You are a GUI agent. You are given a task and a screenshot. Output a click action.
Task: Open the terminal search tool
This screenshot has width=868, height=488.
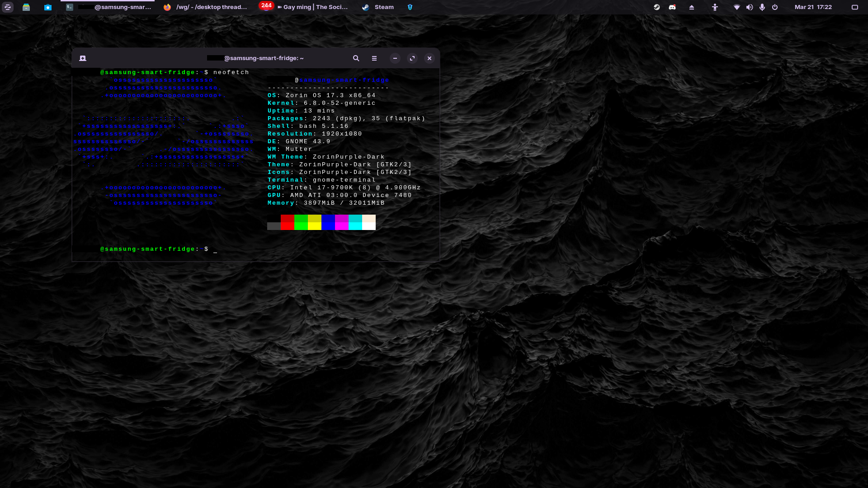click(x=356, y=58)
